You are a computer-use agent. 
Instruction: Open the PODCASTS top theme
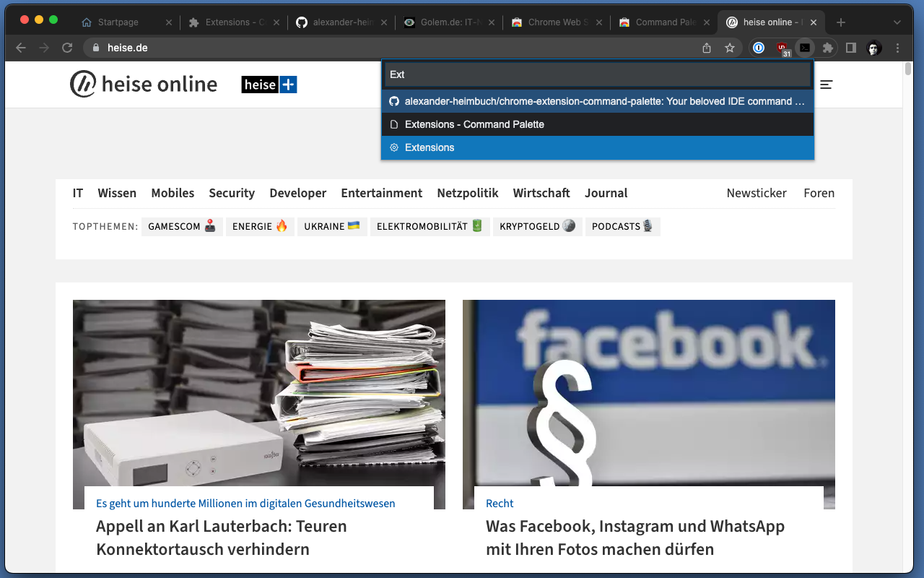click(x=623, y=226)
